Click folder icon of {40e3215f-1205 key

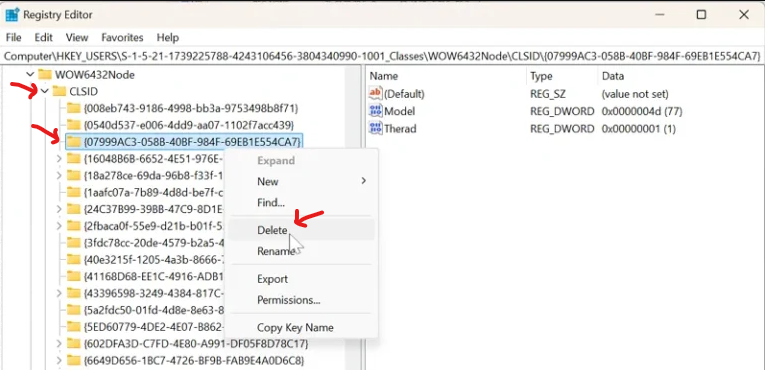coord(73,259)
